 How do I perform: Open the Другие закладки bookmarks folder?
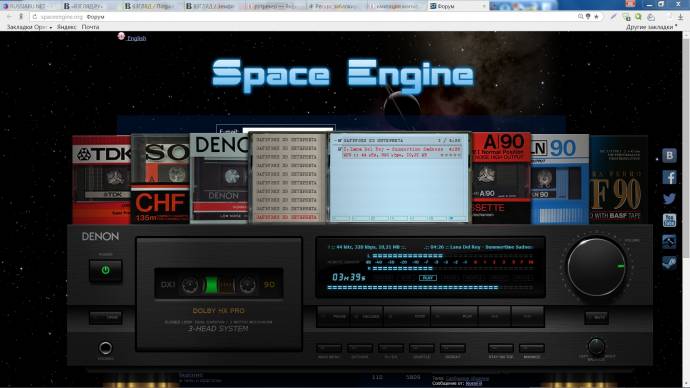coord(651,27)
